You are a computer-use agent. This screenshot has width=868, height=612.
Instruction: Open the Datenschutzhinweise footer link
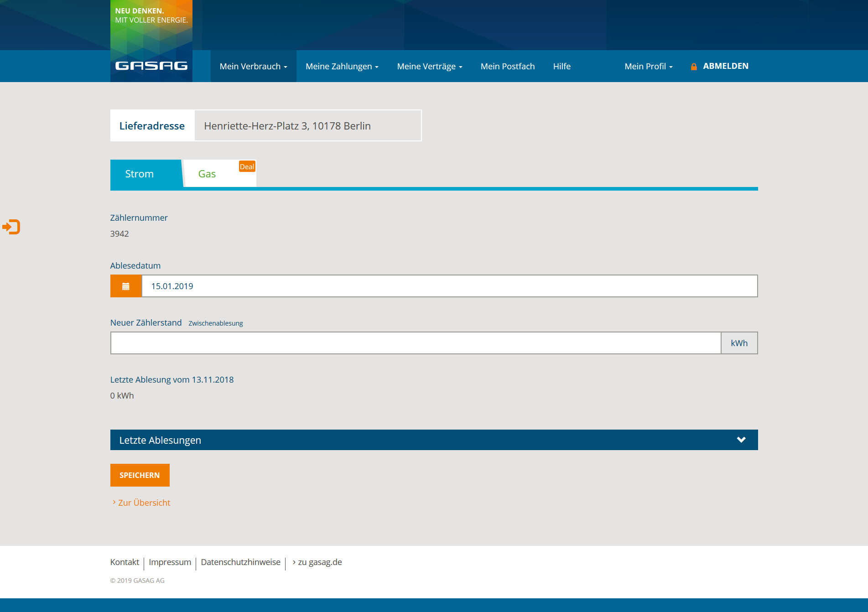coord(240,562)
